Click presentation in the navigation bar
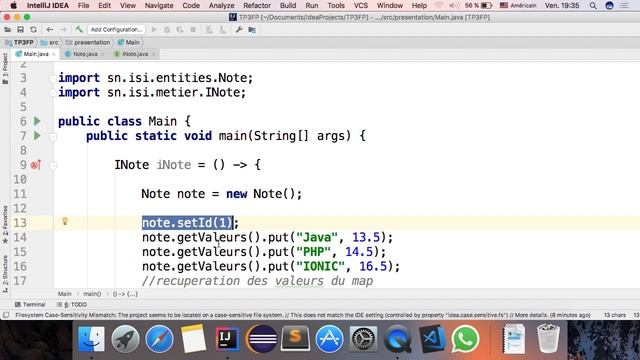 pos(88,42)
